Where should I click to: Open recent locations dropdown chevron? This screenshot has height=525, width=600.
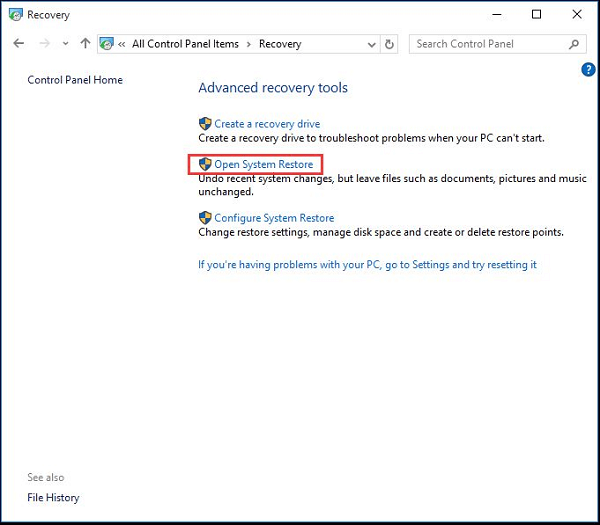(65, 44)
